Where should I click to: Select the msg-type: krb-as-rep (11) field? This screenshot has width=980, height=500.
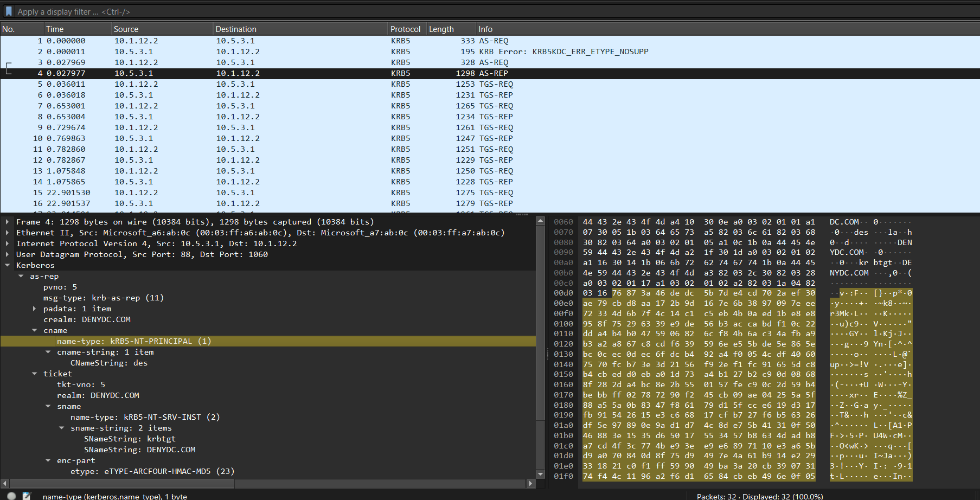click(x=104, y=298)
